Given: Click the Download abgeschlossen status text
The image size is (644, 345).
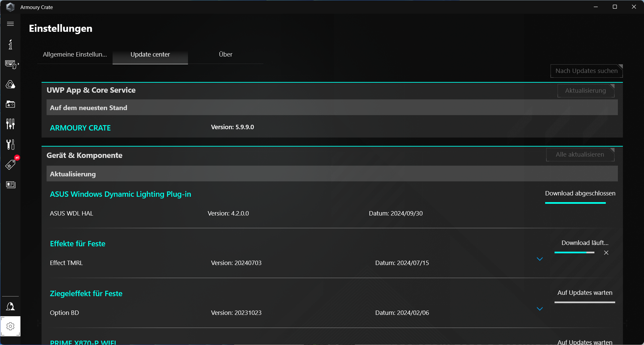Looking at the screenshot, I should pos(580,193).
